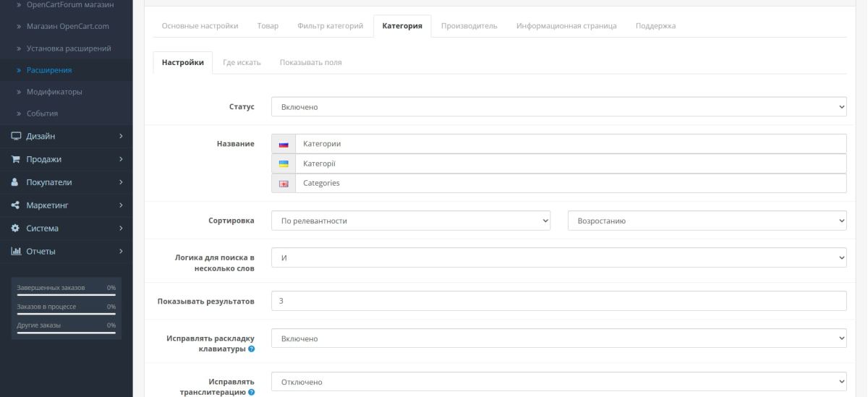868x397 pixels.
Task: Click the Russian name field Категории
Action: pyautogui.click(x=571, y=144)
